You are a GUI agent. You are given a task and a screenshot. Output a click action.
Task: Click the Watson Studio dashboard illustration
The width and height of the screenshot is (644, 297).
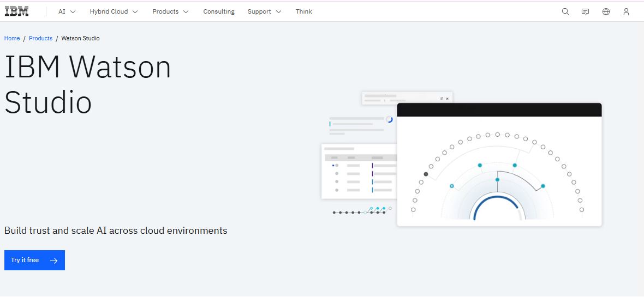461,159
